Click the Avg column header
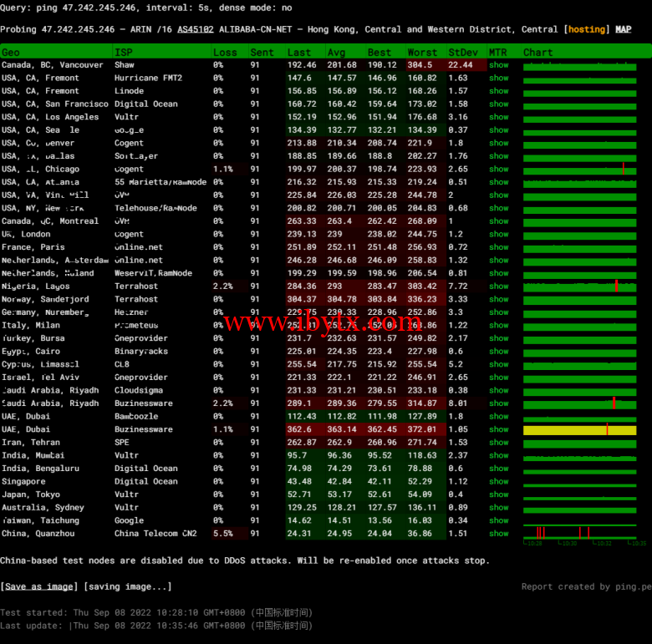Image resolution: width=652 pixels, height=644 pixels. point(336,53)
